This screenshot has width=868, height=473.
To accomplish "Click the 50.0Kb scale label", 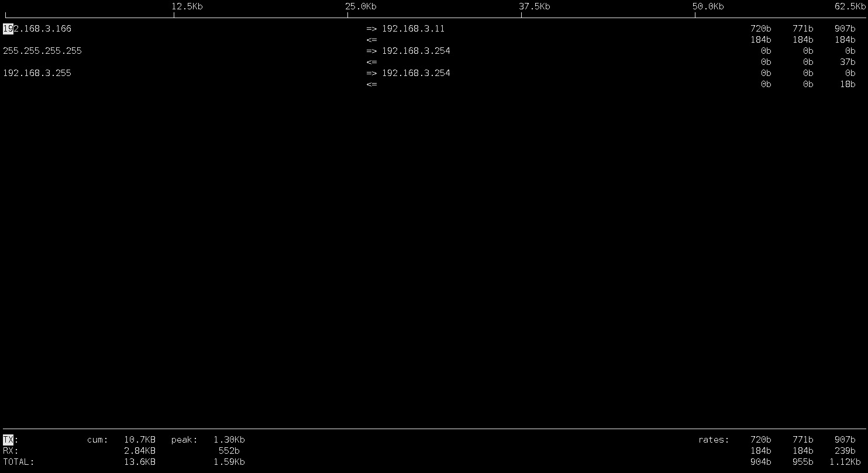I will 708,6.
